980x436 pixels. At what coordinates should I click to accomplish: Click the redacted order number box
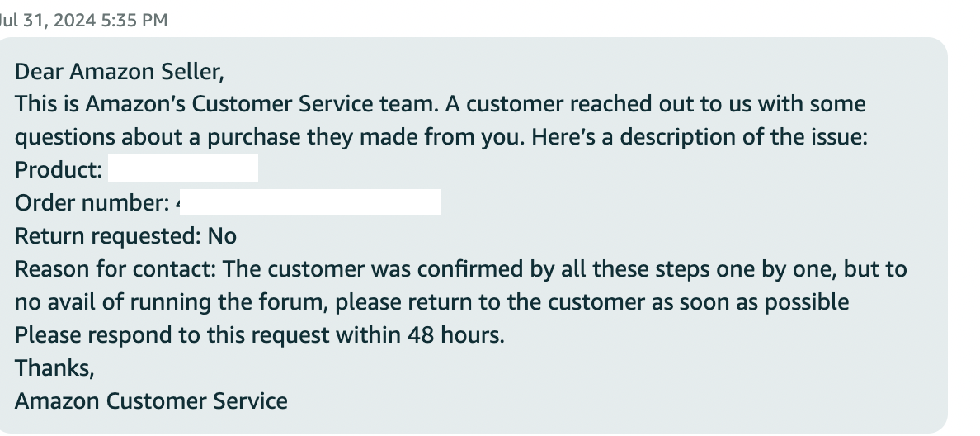[310, 202]
